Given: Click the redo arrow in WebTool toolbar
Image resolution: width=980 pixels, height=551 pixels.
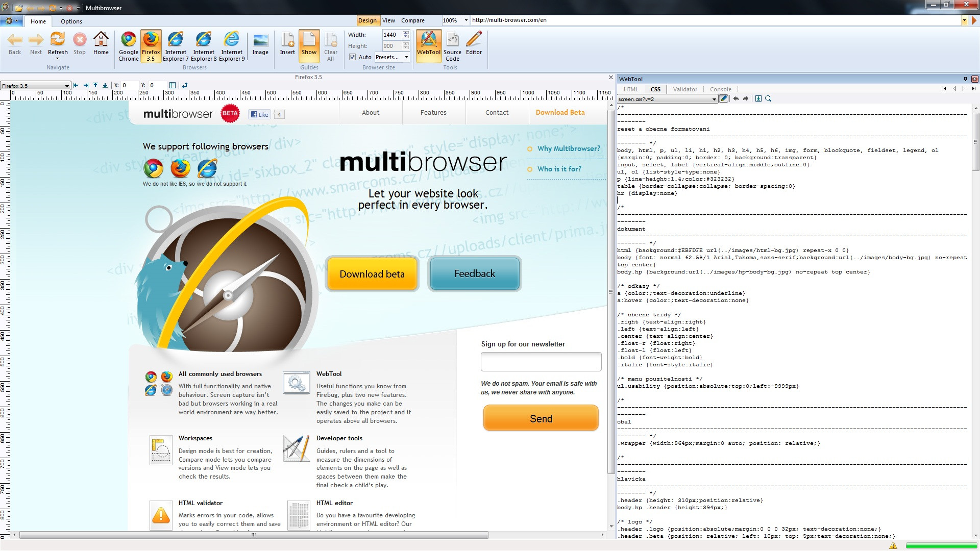Looking at the screenshot, I should pyautogui.click(x=746, y=98).
